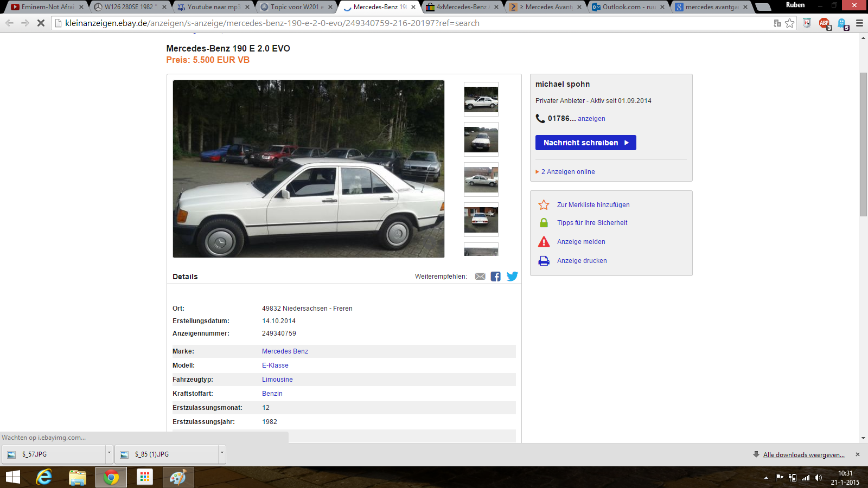
Task: Click the red warning triangle icon
Action: [544, 242]
